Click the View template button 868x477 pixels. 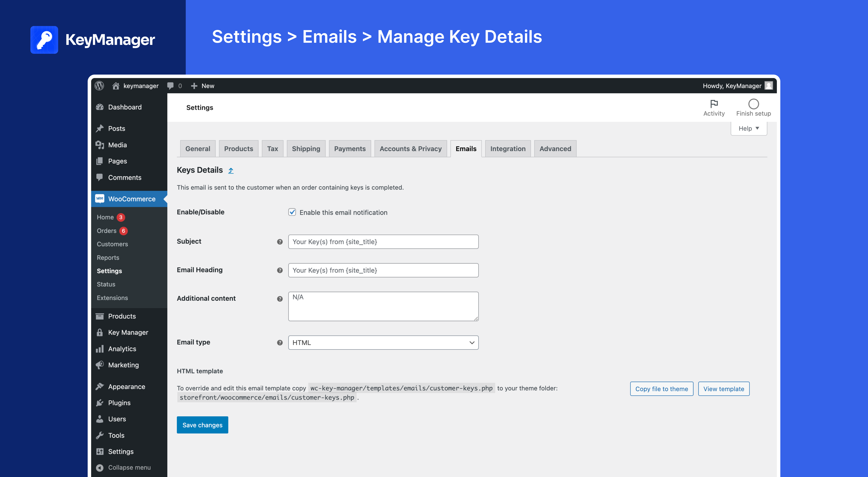point(723,389)
